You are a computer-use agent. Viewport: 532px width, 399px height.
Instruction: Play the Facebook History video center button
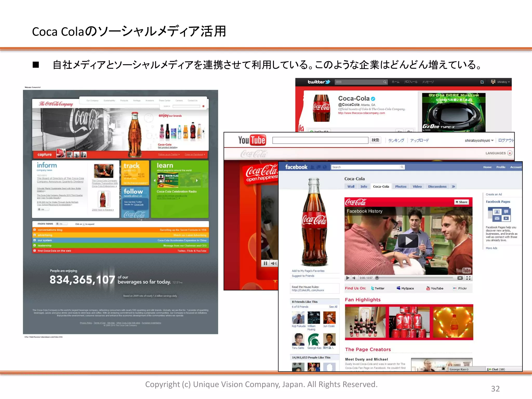[408, 241]
